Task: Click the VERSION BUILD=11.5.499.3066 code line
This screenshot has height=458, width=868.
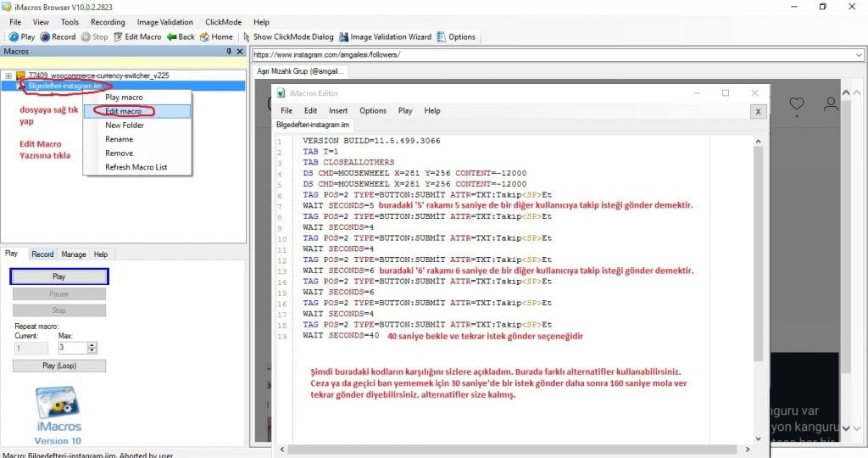Action: (371, 141)
